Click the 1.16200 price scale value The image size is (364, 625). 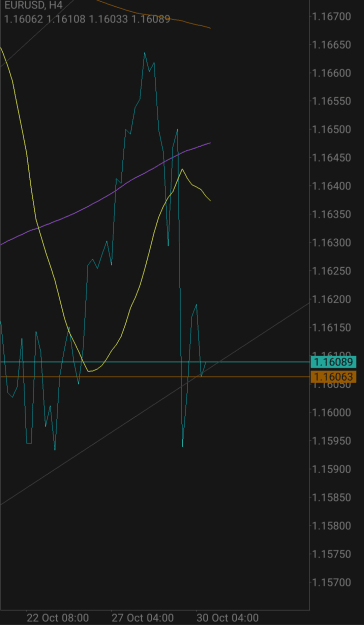point(333,300)
